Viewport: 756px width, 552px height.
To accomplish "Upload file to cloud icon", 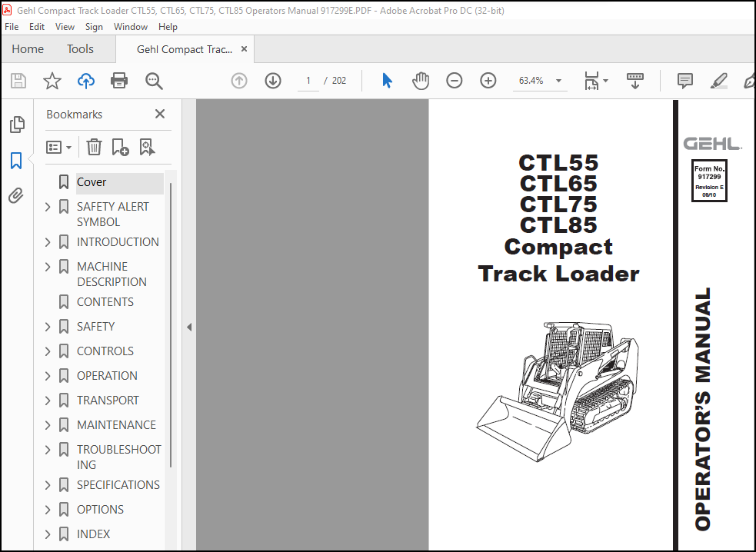I will click(86, 81).
